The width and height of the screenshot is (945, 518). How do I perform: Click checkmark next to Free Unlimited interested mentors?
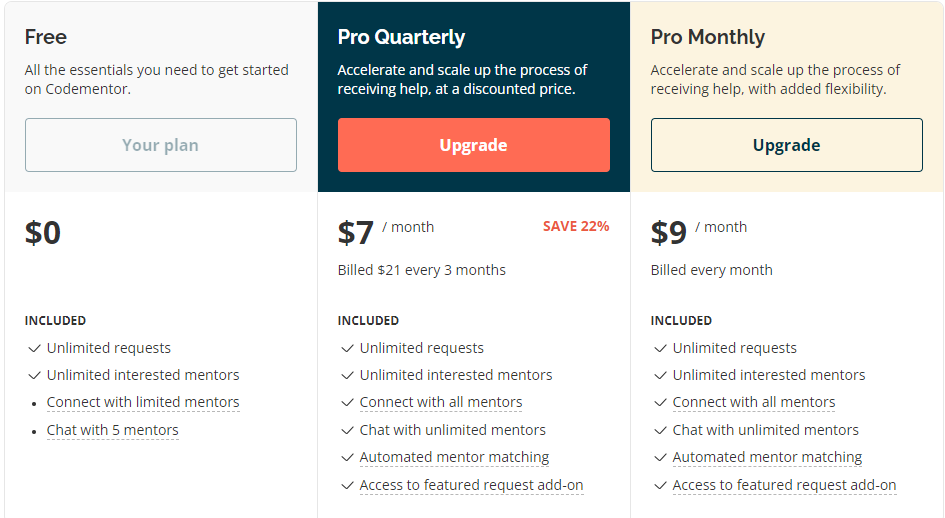coord(34,375)
